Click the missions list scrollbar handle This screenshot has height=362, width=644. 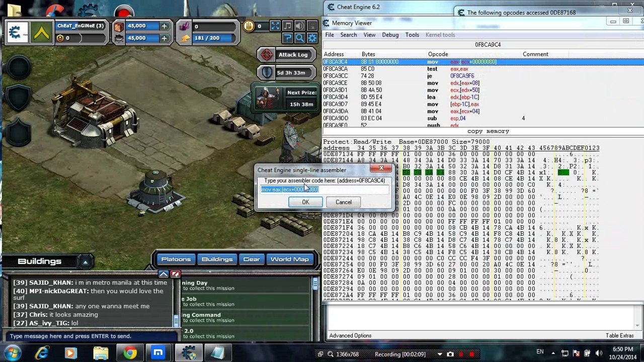[315, 285]
